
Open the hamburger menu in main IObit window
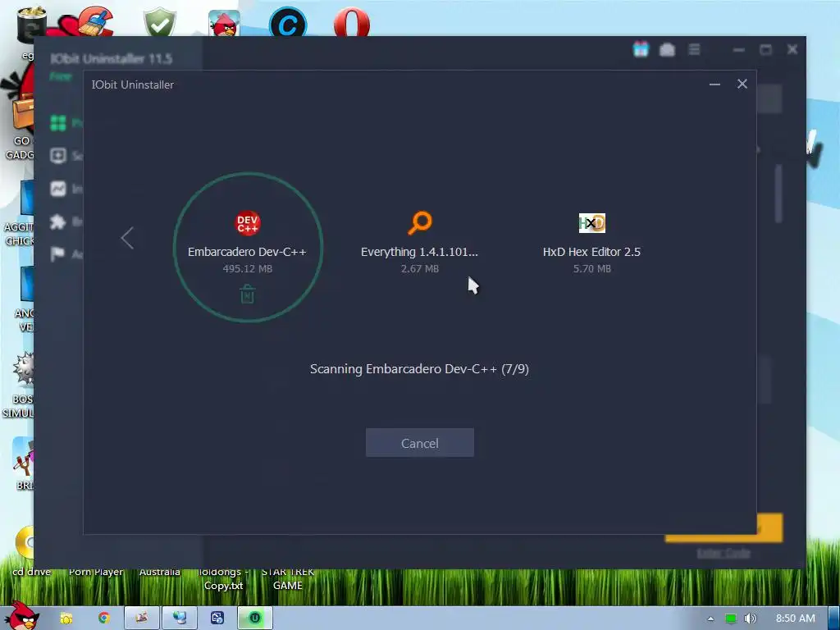coord(694,49)
